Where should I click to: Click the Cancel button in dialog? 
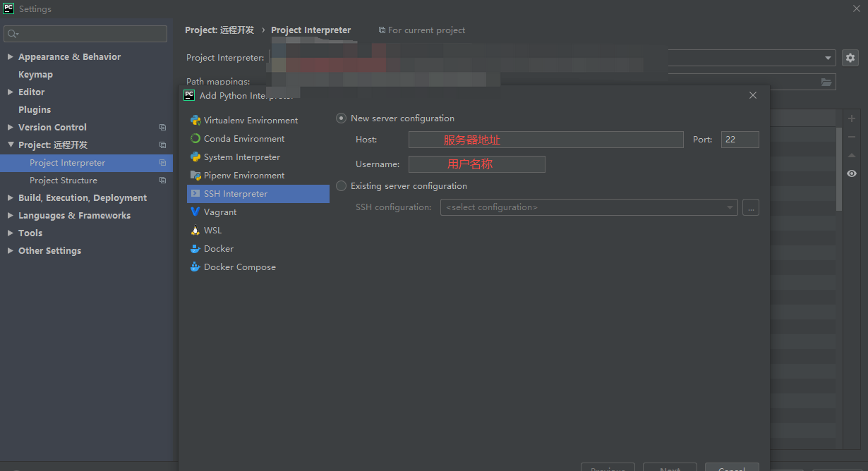tap(732, 467)
